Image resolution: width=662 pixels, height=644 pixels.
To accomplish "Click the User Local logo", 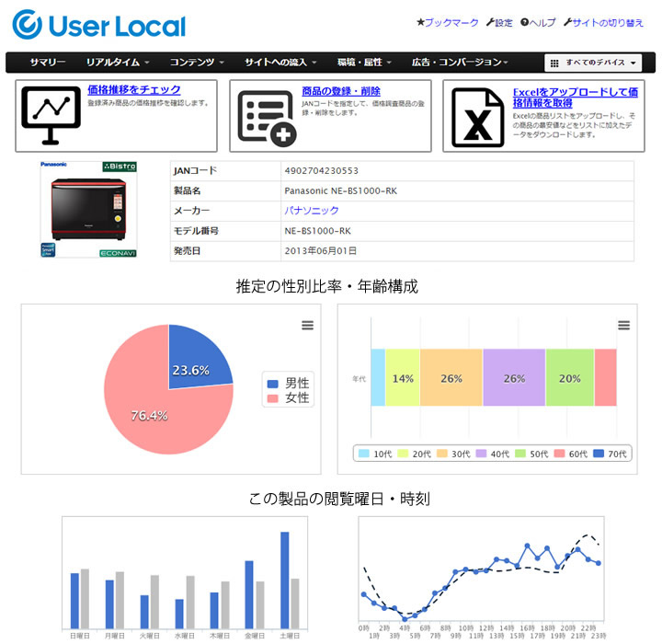I will (x=99, y=25).
